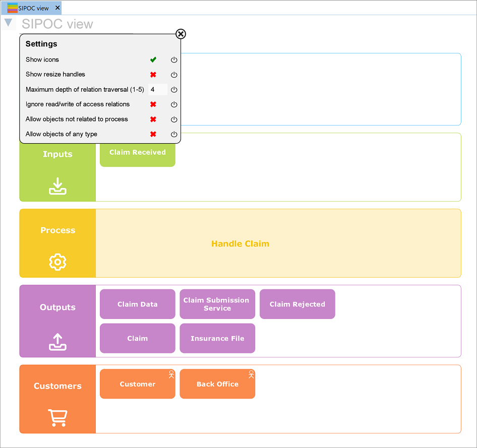Click the maximum depth value field
The image size is (477, 448).
(x=157, y=90)
